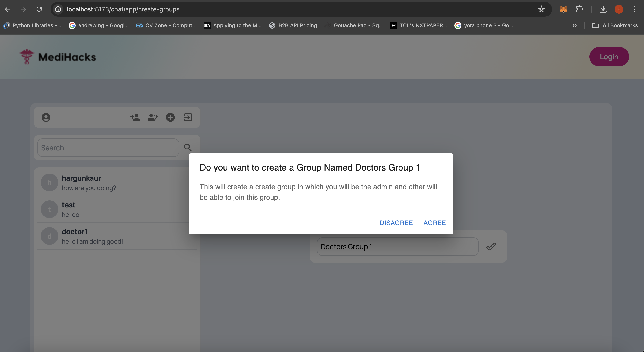Click the logout exit icon
This screenshot has height=352, width=644.
pos(188,117)
